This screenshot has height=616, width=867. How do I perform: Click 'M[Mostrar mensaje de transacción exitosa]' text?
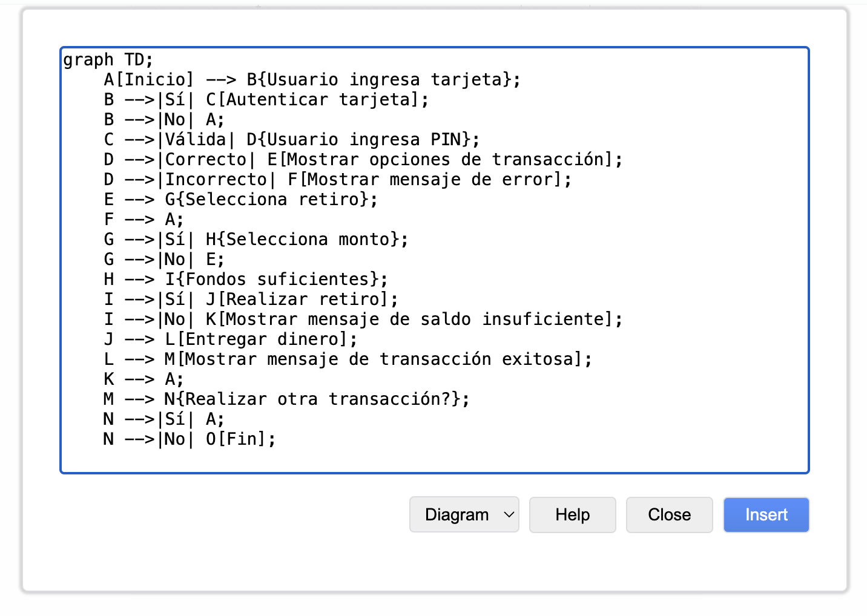pyautogui.click(x=375, y=359)
